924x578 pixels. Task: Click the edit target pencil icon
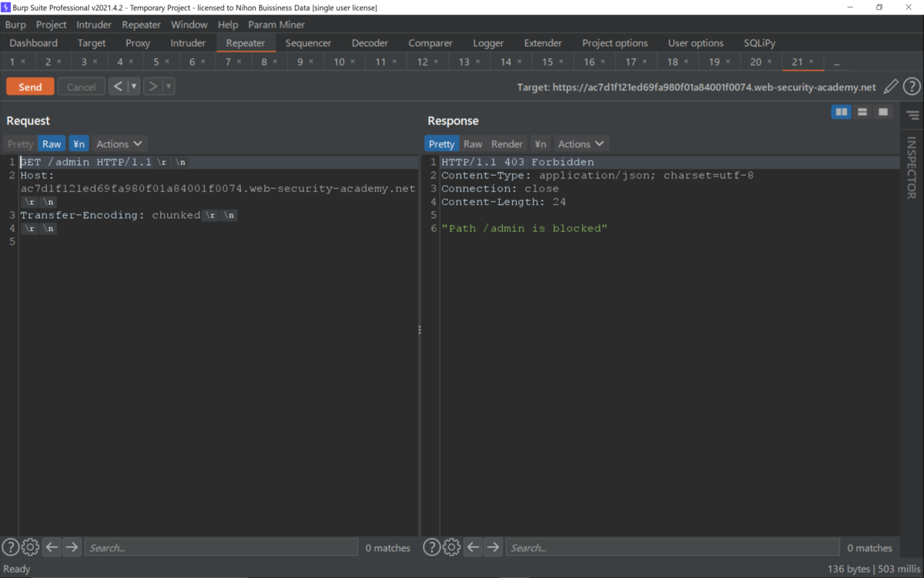(x=891, y=87)
